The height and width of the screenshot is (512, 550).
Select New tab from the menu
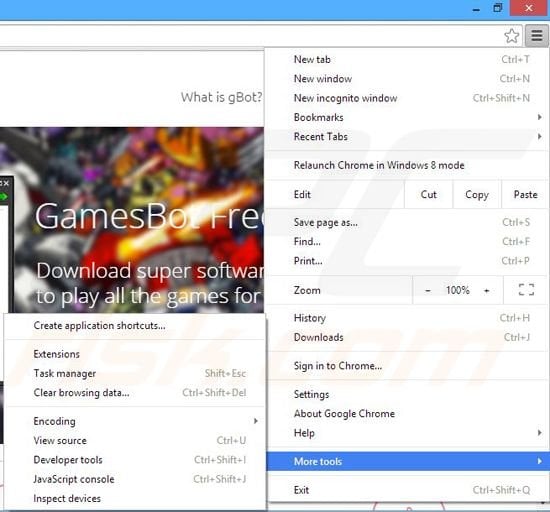(407, 59)
